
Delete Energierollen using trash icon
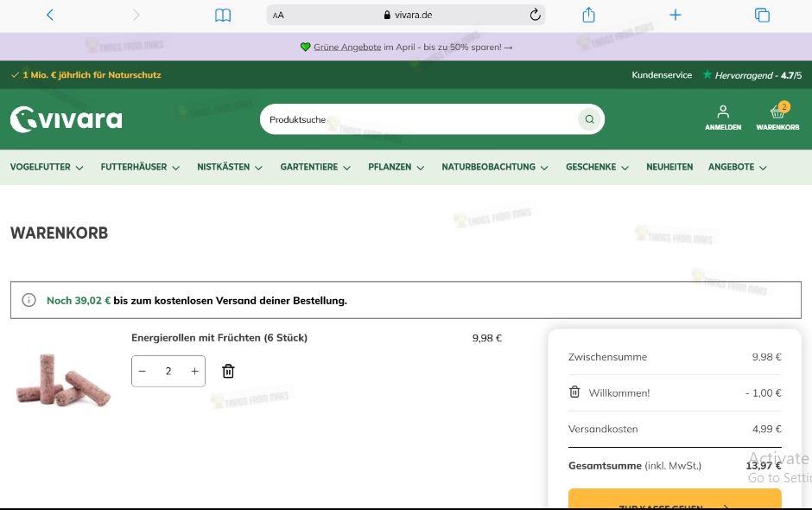pyautogui.click(x=228, y=371)
